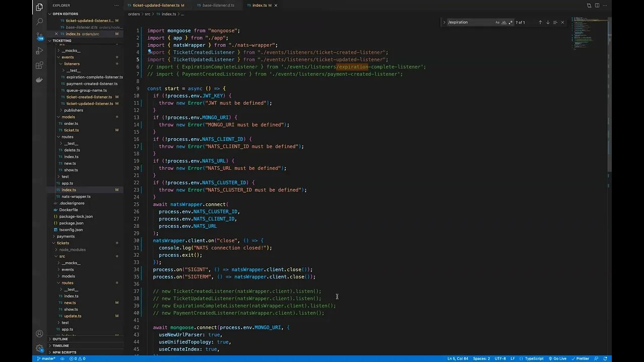
Task: Open Dockerfile in explorer
Action: pos(68,210)
